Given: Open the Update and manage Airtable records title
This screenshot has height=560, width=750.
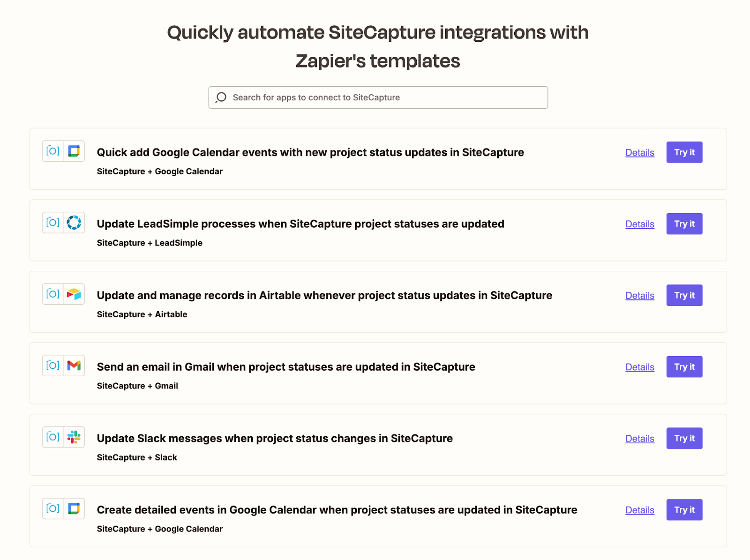Looking at the screenshot, I should point(324,296).
